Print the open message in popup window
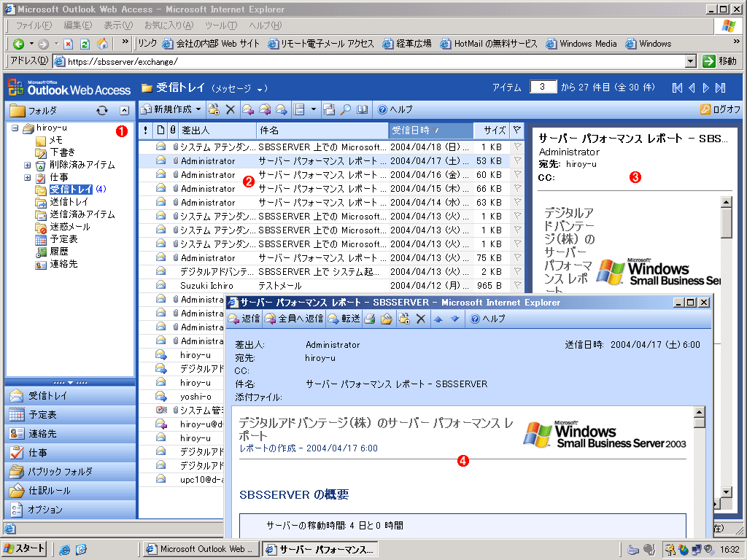The width and height of the screenshot is (747, 560). coord(370,319)
